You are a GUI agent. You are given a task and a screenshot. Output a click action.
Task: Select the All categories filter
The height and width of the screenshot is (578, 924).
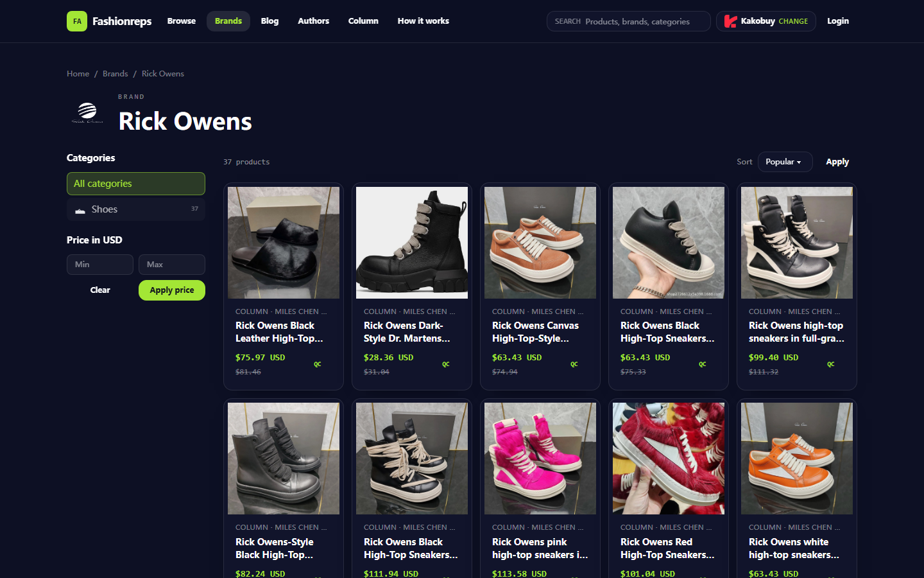[x=136, y=184]
